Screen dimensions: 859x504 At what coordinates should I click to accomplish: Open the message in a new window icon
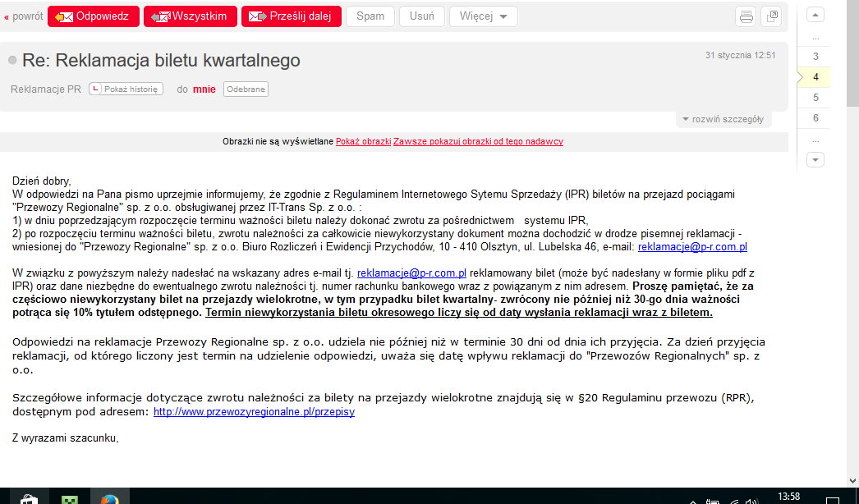(x=772, y=16)
